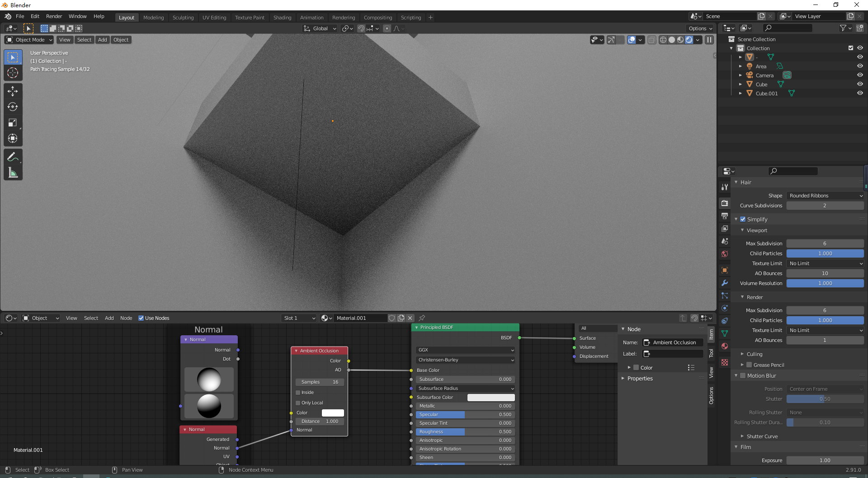Open the Tool properties tab

pyautogui.click(x=725, y=187)
